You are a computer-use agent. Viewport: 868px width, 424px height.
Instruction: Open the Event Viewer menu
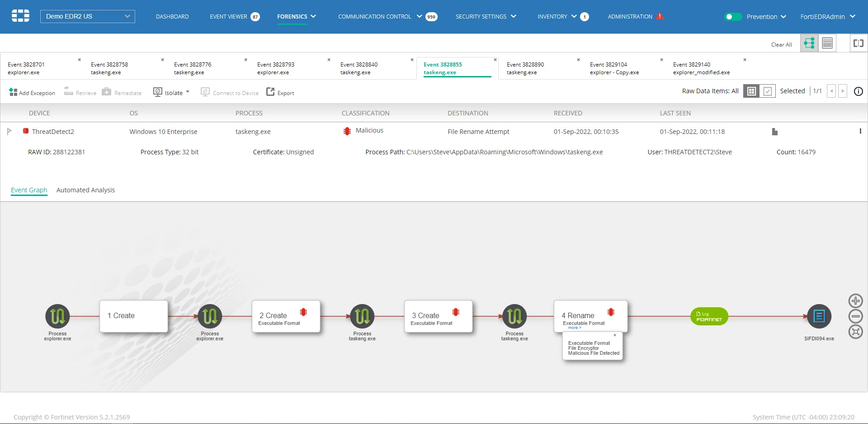235,17
